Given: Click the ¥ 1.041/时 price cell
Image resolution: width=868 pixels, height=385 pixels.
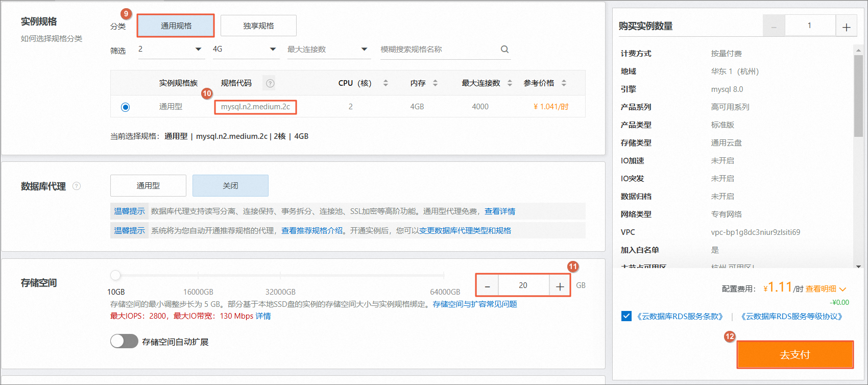Looking at the screenshot, I should tap(551, 107).
